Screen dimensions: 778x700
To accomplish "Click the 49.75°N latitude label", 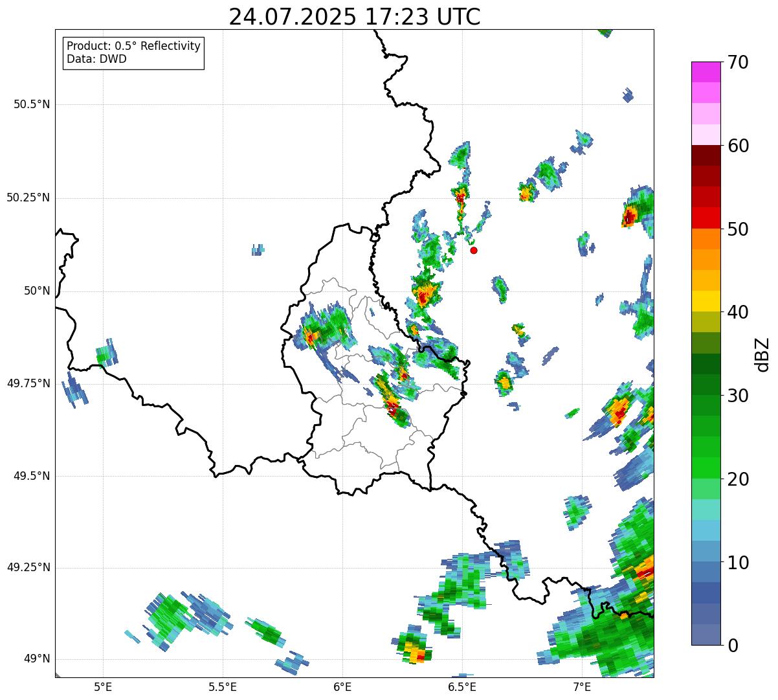I will pyautogui.click(x=28, y=383).
